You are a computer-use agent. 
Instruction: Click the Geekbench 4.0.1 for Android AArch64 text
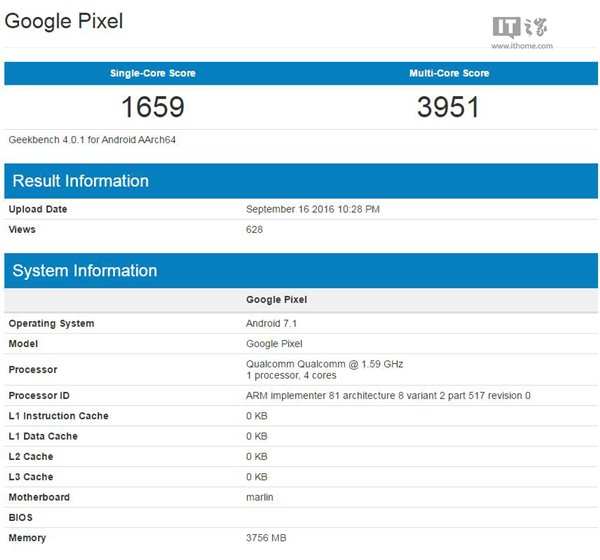pyautogui.click(x=92, y=140)
